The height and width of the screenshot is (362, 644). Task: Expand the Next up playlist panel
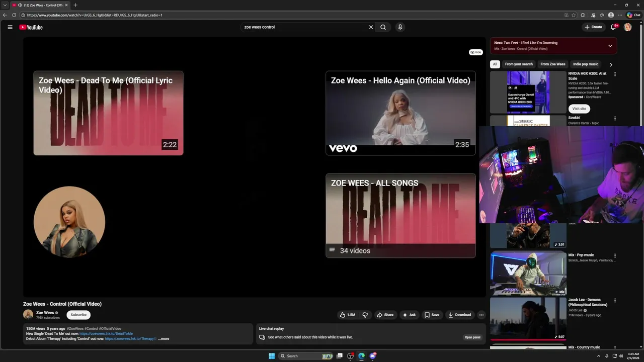tap(610, 46)
